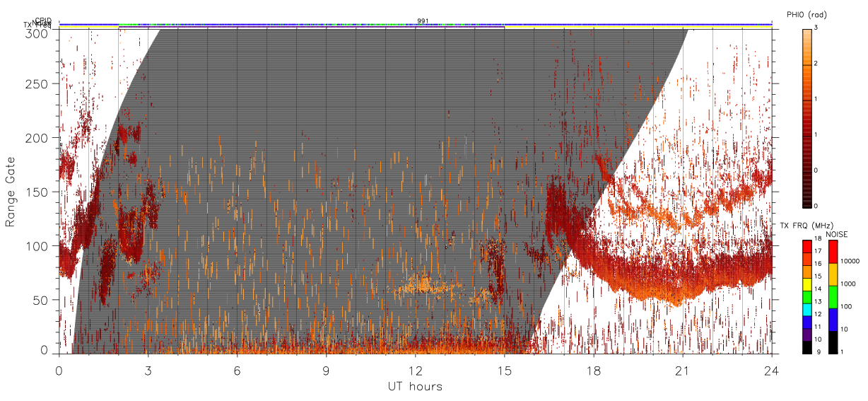Click the UT hours tick label 21

tap(683, 371)
